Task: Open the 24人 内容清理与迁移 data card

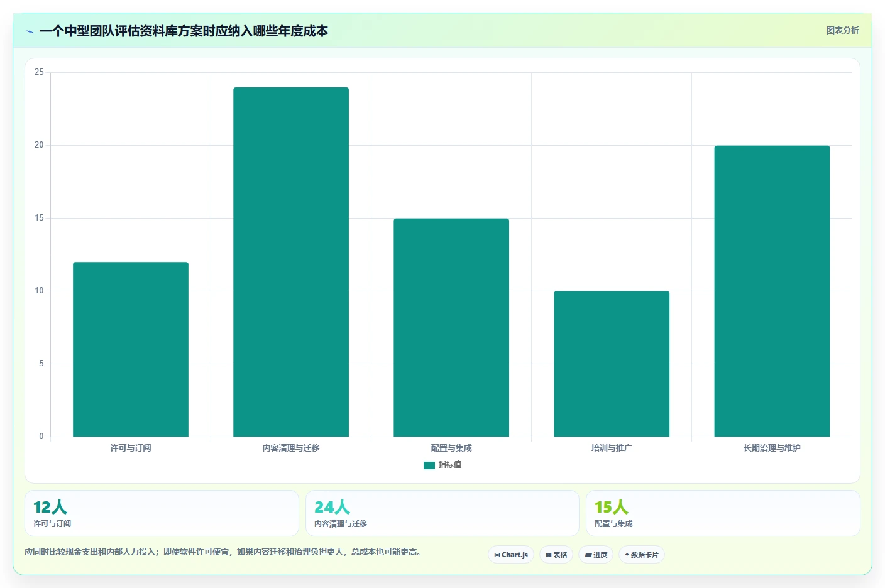Action: click(442, 513)
